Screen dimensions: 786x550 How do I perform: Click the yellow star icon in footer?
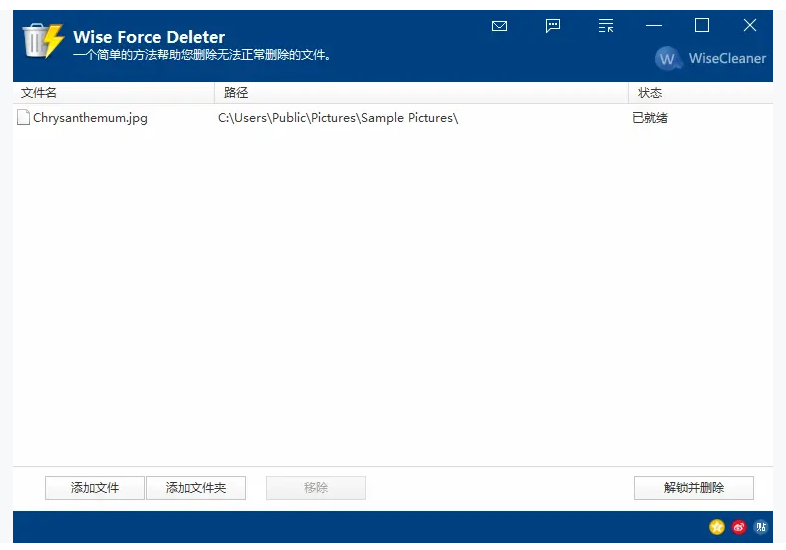[717, 527]
